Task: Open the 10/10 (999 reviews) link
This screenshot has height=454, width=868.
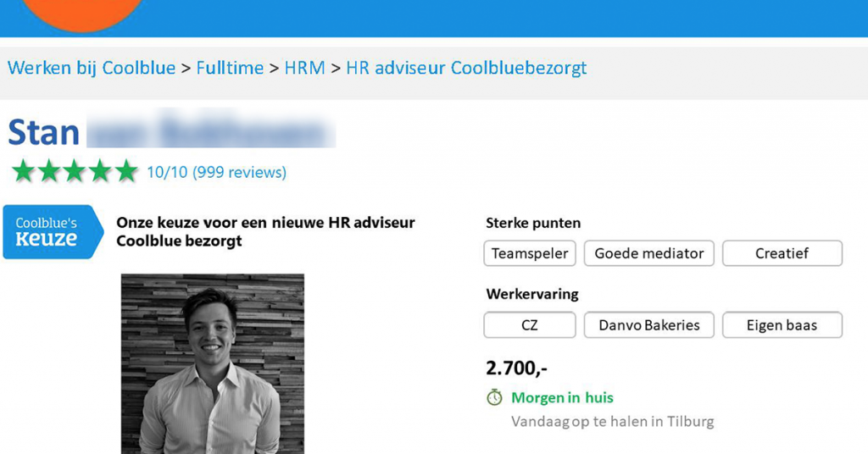Action: coord(216,173)
